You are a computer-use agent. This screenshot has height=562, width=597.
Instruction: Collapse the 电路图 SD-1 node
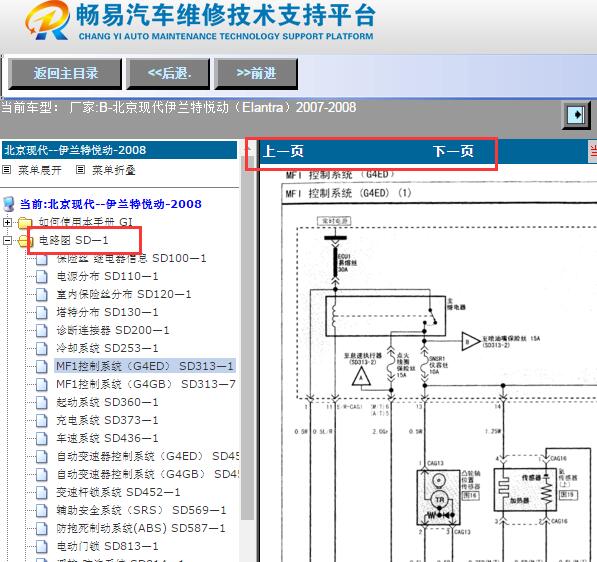click(7, 240)
